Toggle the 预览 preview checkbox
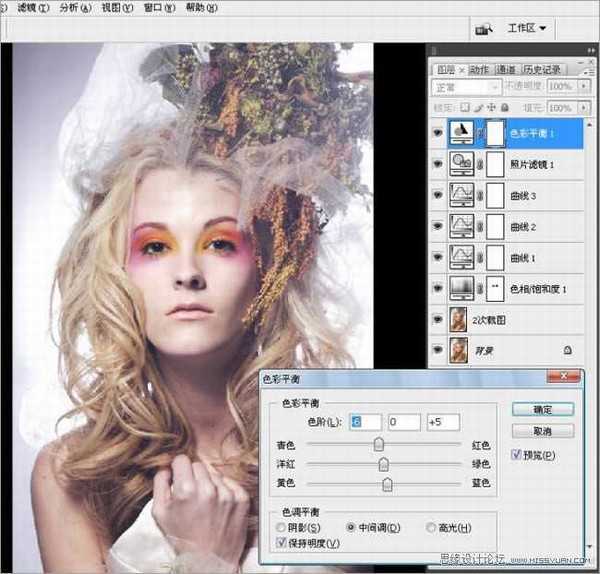 [516, 455]
